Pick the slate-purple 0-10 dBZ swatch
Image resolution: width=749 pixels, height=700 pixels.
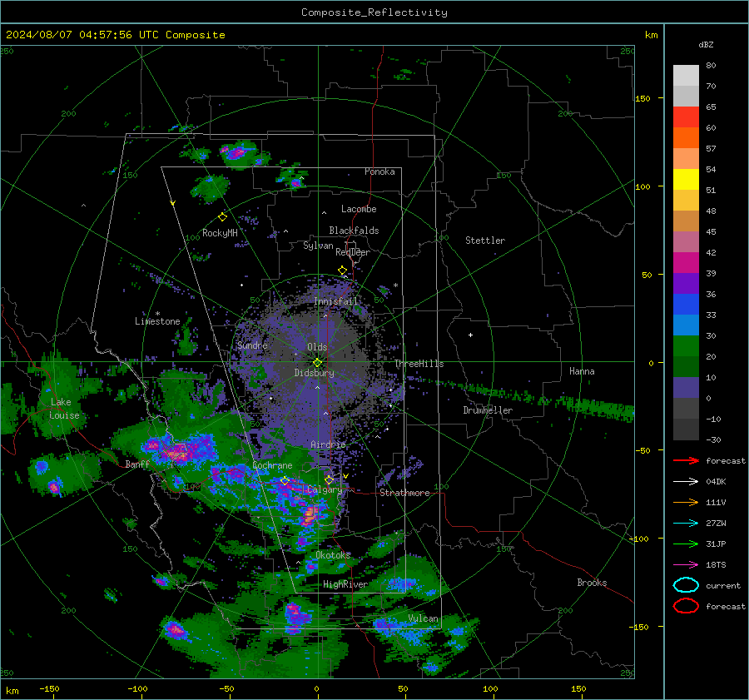coord(686,388)
